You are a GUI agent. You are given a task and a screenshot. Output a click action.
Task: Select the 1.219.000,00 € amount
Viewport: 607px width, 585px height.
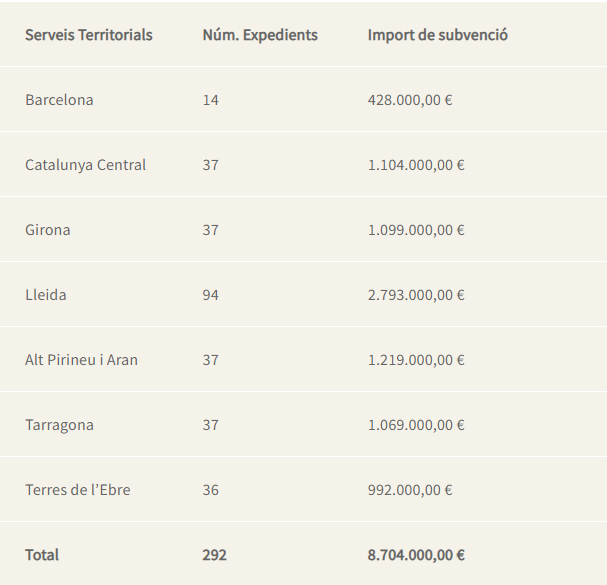point(416,360)
